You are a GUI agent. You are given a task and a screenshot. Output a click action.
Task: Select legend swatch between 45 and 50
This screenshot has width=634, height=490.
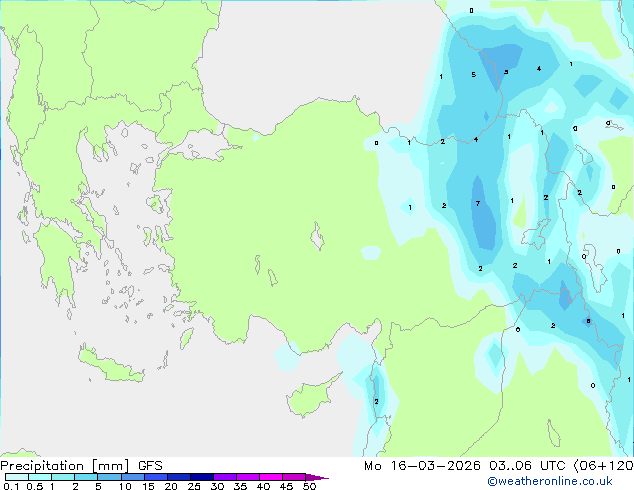(x=294, y=477)
